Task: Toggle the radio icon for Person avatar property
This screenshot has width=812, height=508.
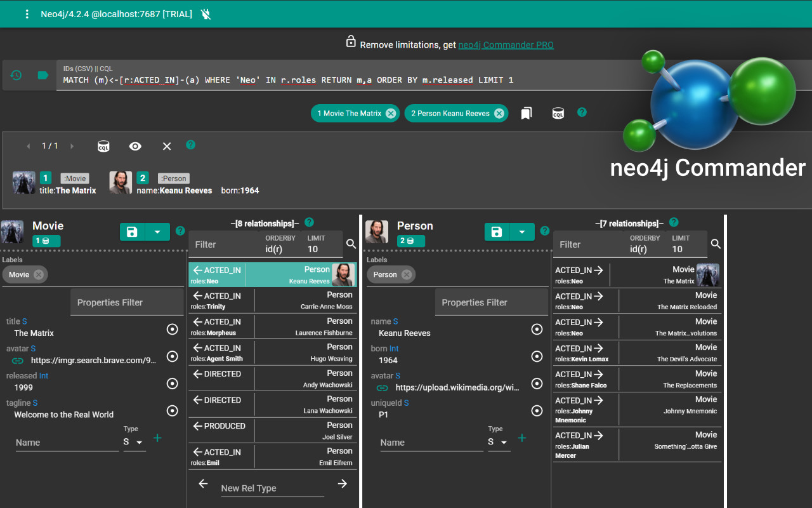Action: [537, 384]
